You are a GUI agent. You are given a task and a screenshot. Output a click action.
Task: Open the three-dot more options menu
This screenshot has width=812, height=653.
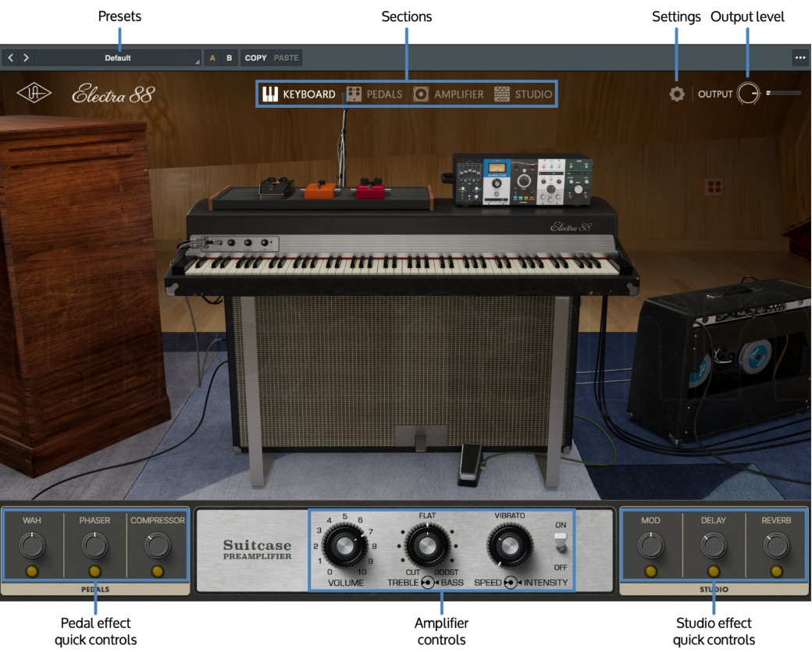[x=800, y=58]
